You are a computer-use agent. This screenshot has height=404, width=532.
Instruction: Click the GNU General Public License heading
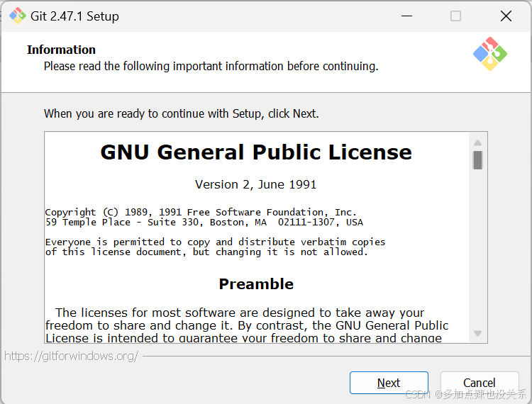[256, 152]
